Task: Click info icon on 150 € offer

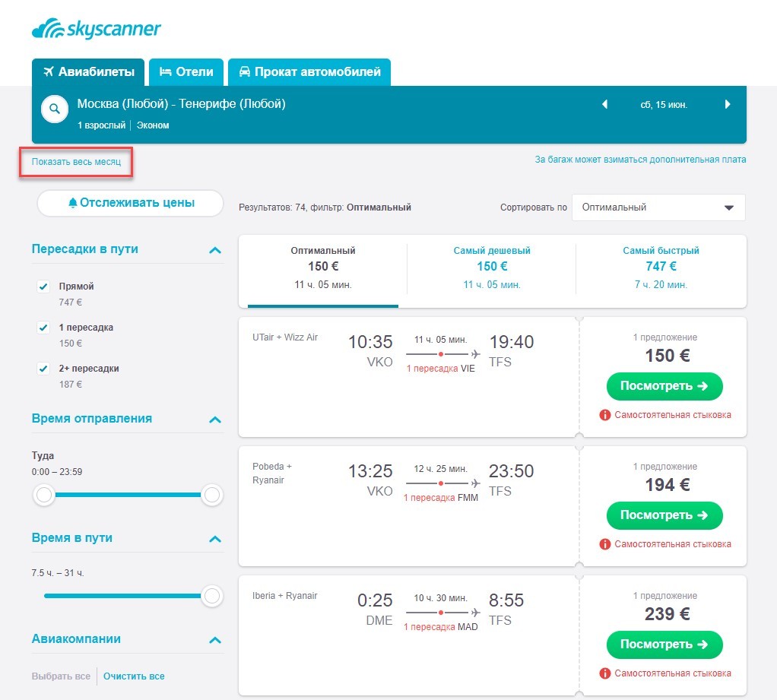Action: click(x=605, y=415)
